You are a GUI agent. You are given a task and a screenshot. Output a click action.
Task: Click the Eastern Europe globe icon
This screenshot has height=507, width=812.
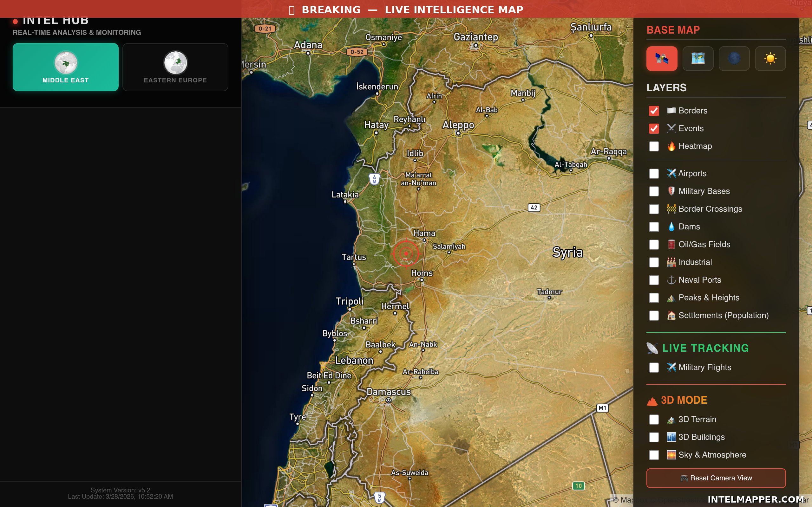click(x=175, y=63)
